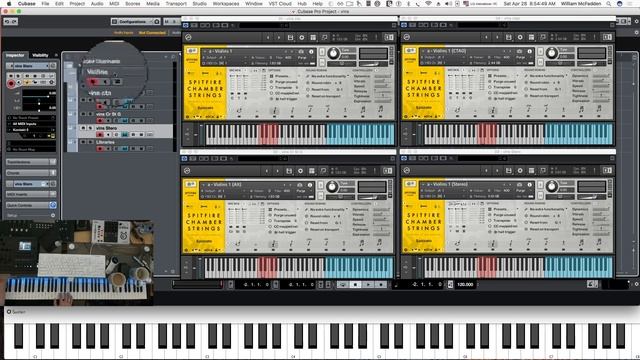Open the MIDI menu
This screenshot has width=640, height=360.
(114, 4)
